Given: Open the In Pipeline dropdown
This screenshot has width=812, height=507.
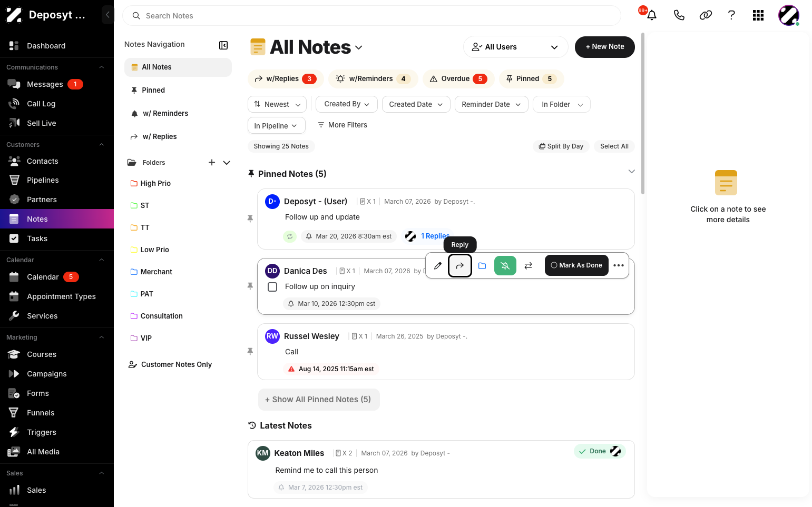Looking at the screenshot, I should (277, 125).
